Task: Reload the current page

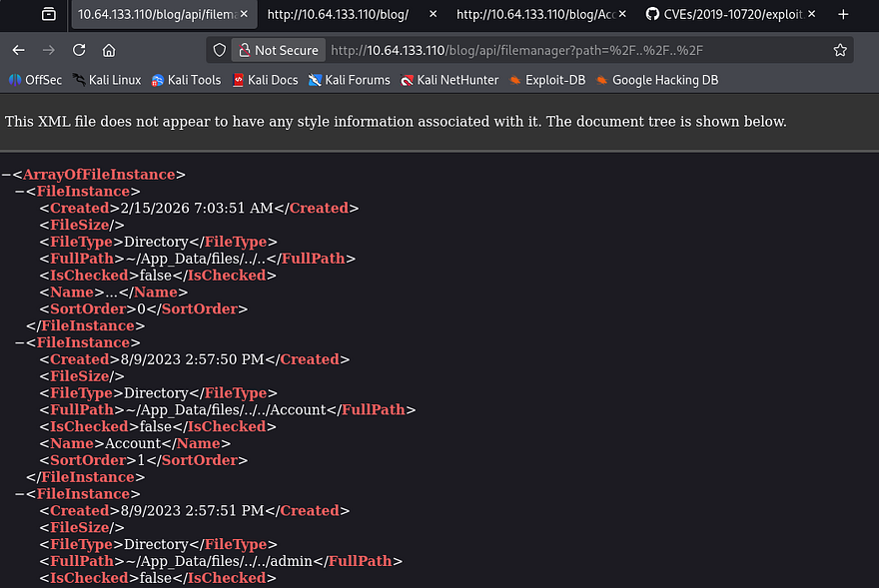Action: click(x=79, y=50)
